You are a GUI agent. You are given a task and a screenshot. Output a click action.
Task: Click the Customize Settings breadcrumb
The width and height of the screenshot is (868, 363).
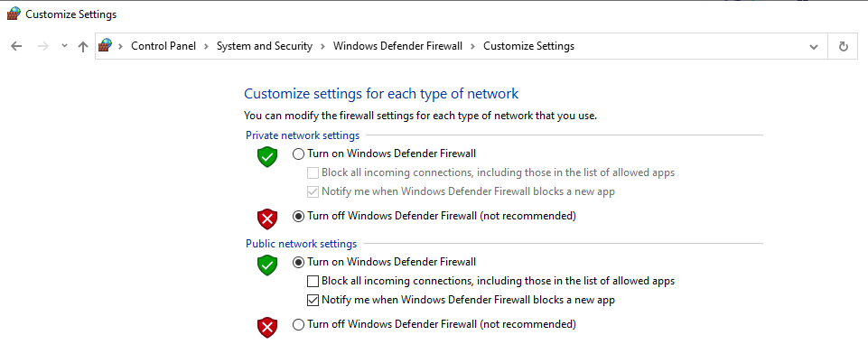pos(528,46)
